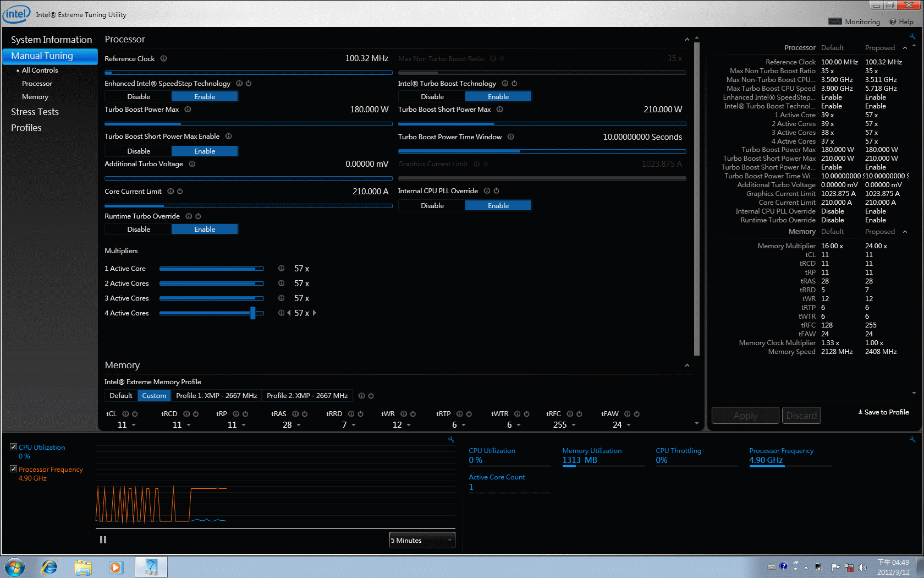The width and height of the screenshot is (924, 578).
Task: Click reset icon beside Core Current Limit
Action: [x=180, y=192]
